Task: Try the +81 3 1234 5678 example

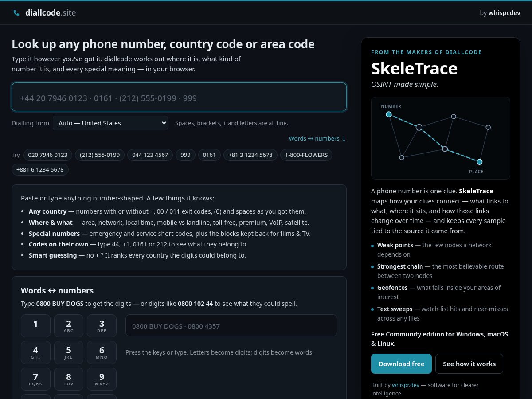Action: tap(250, 155)
